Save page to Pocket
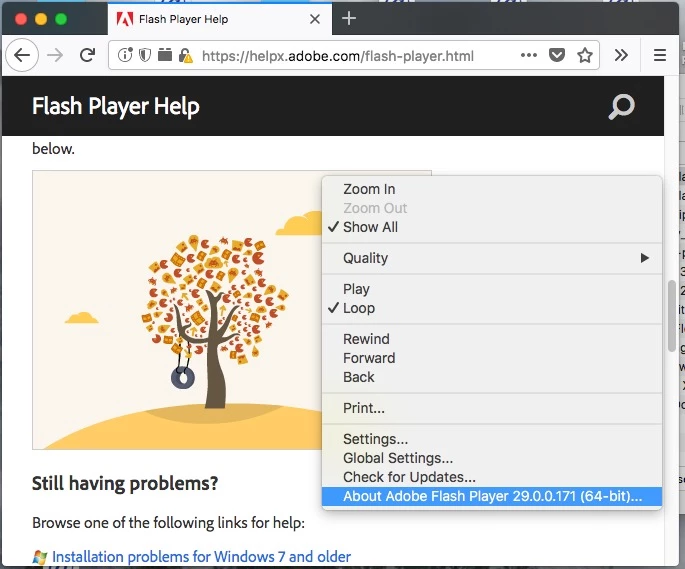 pyautogui.click(x=557, y=55)
